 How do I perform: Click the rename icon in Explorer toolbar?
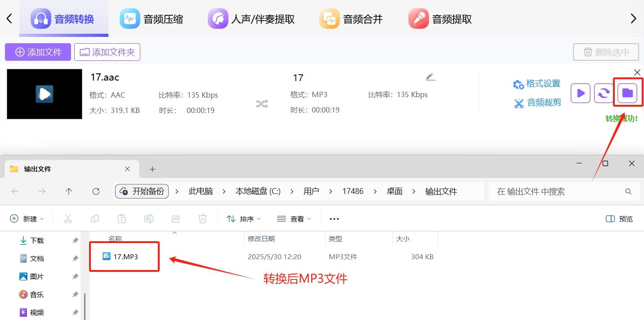pyautogui.click(x=149, y=219)
